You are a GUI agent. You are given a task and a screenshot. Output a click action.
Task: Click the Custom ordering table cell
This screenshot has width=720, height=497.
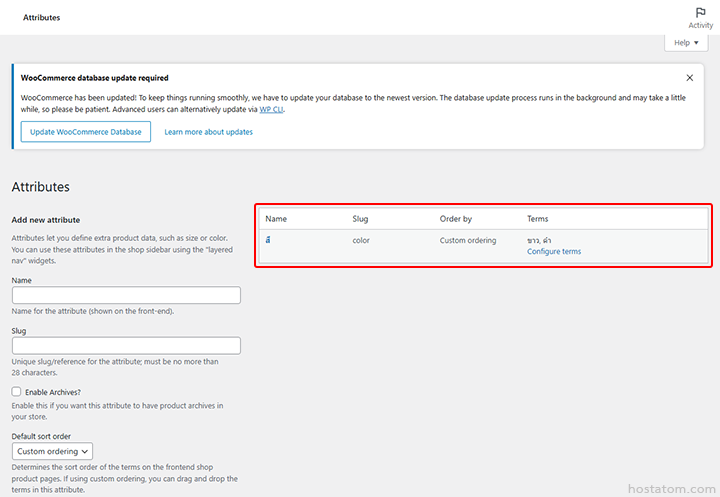pos(468,240)
